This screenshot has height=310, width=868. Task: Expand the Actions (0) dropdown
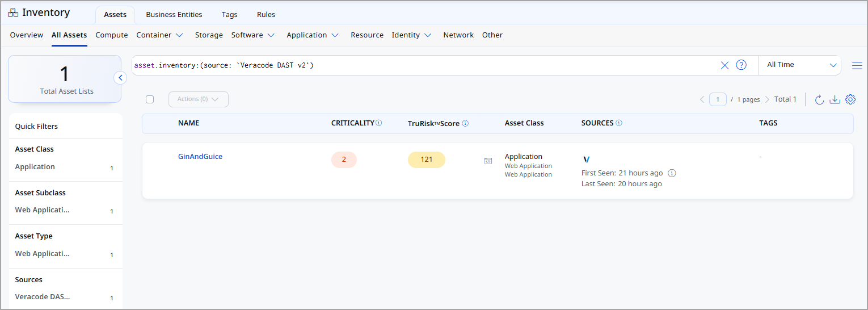tap(198, 99)
